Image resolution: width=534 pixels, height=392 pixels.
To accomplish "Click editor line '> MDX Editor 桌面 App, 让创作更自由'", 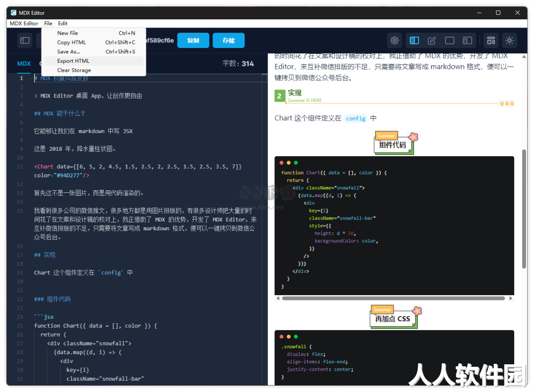I will point(88,96).
